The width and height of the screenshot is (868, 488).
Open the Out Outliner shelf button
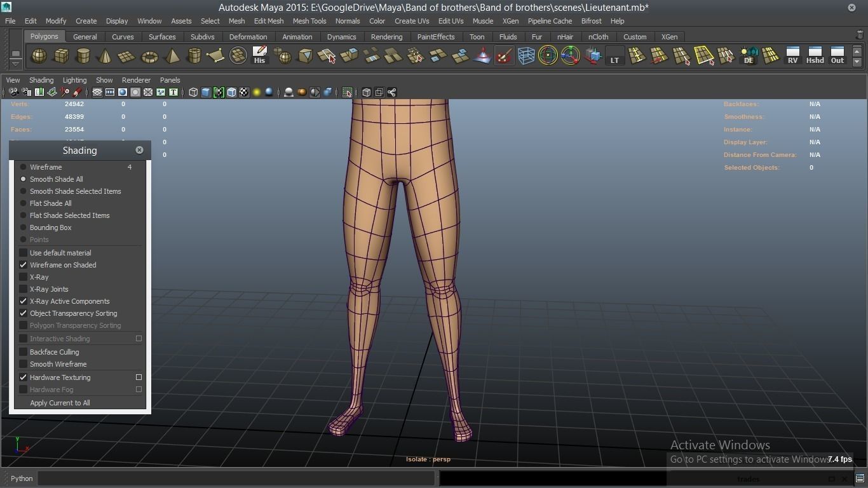click(837, 56)
